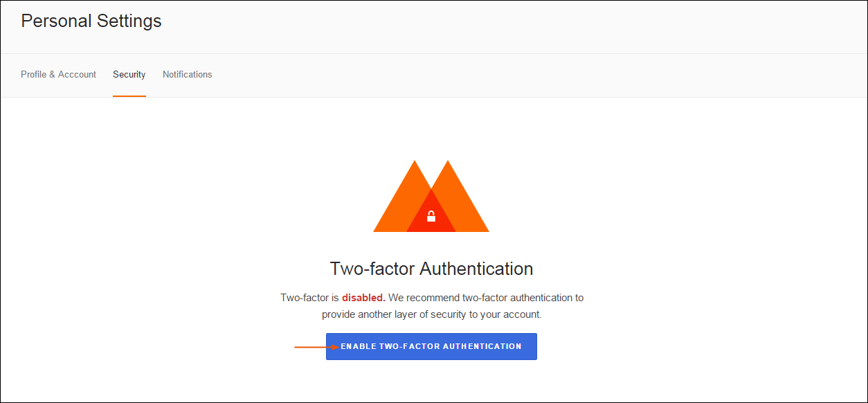Click the "Two-factor is" text before the status
868x403 pixels.
coord(309,298)
